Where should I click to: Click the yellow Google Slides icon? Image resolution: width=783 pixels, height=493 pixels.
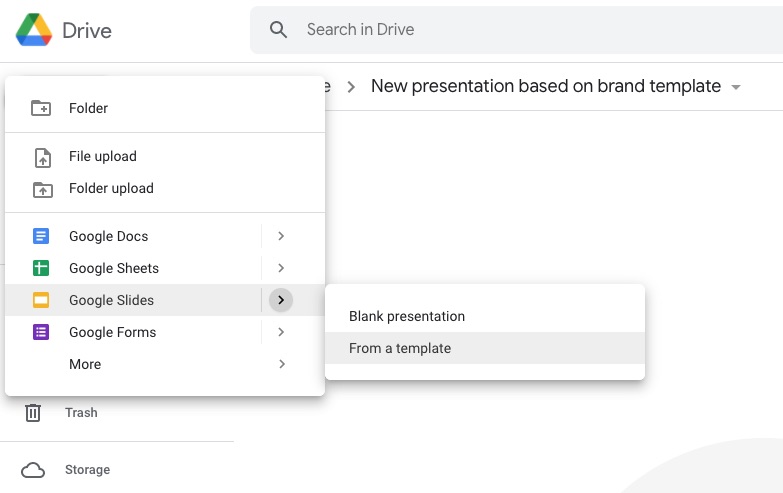(x=41, y=300)
